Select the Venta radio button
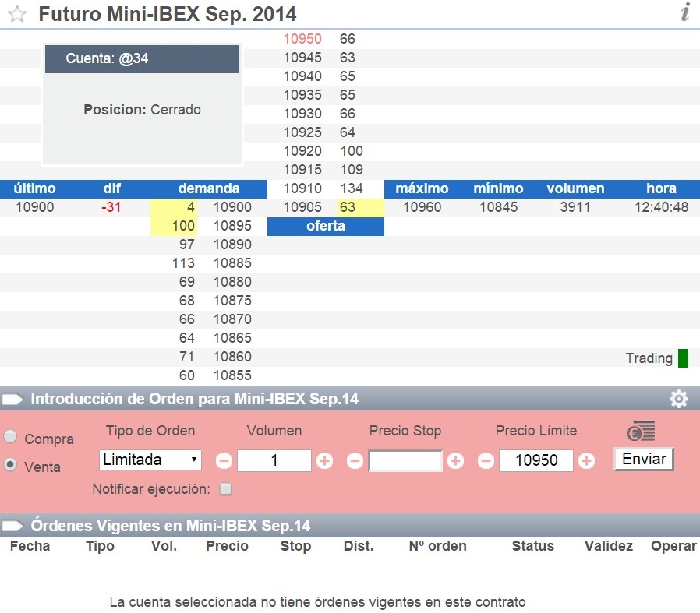This screenshot has height=613, width=700. point(10,464)
